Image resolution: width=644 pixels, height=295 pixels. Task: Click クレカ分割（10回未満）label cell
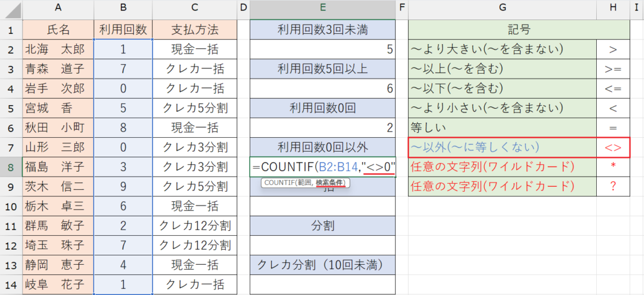click(x=323, y=265)
